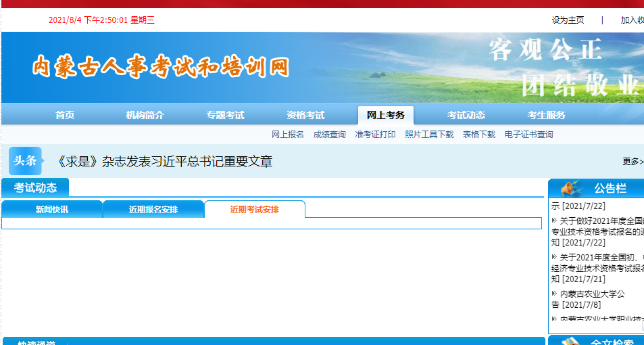Click the 设为主页 link at top

[x=568, y=20]
